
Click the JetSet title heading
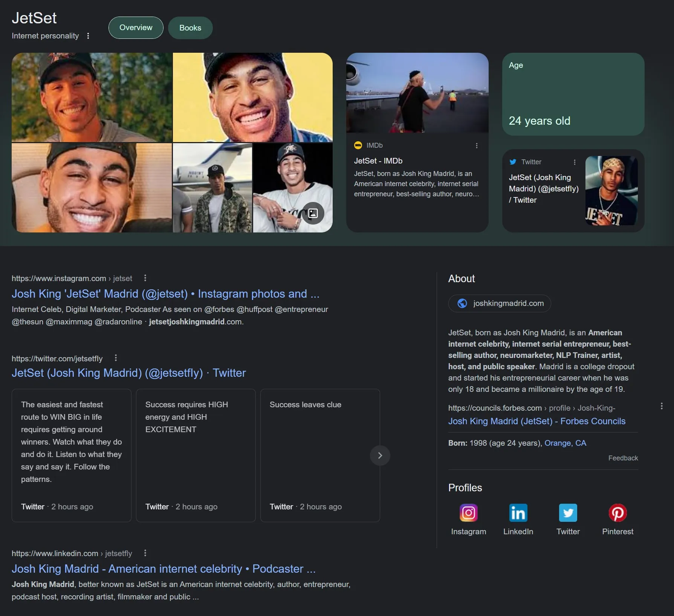click(34, 18)
